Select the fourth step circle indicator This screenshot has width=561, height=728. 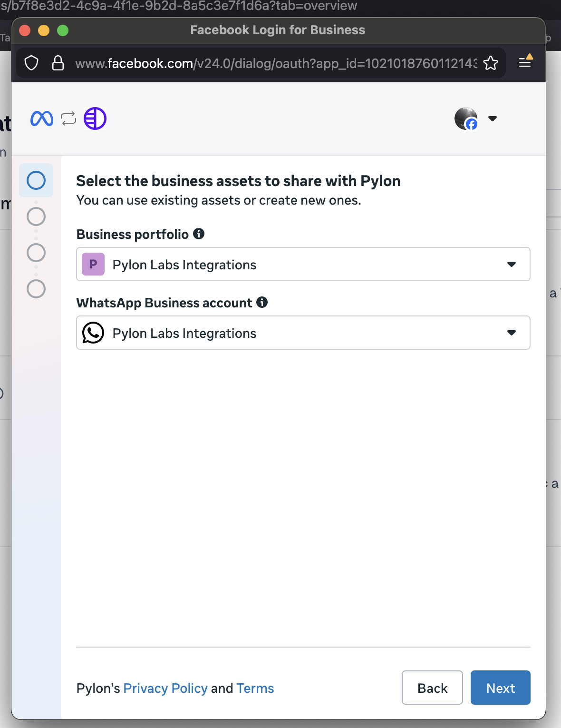[x=36, y=289]
